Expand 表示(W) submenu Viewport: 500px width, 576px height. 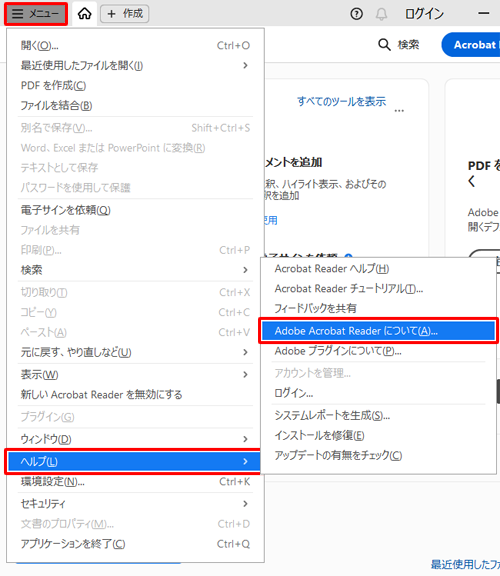[x=135, y=375]
